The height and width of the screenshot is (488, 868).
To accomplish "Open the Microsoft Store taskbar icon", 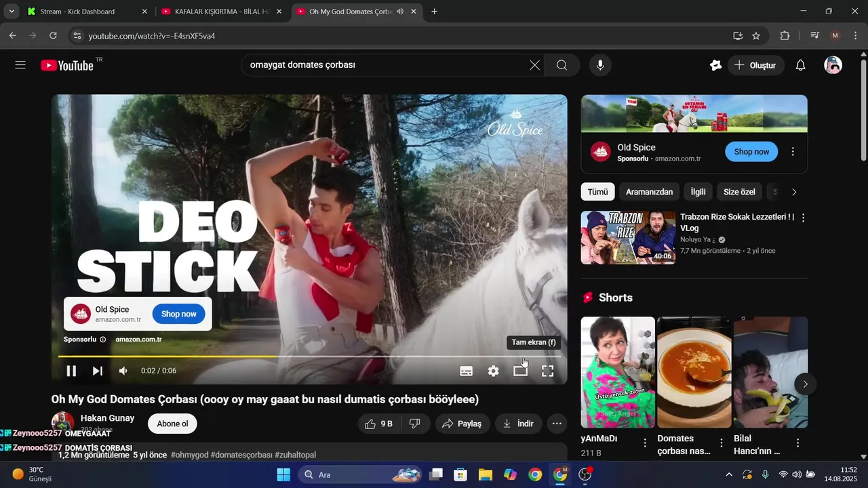I will [x=460, y=474].
